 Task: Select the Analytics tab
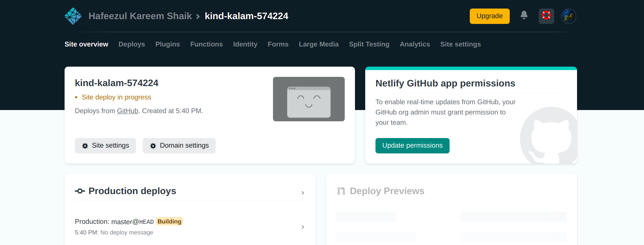(415, 44)
